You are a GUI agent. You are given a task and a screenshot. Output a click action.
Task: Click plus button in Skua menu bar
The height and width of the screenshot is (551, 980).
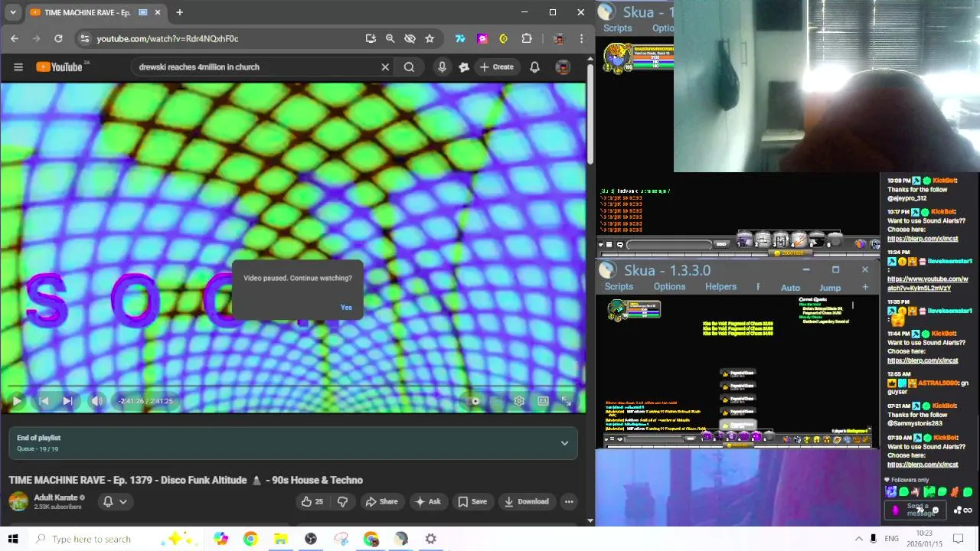(x=865, y=287)
